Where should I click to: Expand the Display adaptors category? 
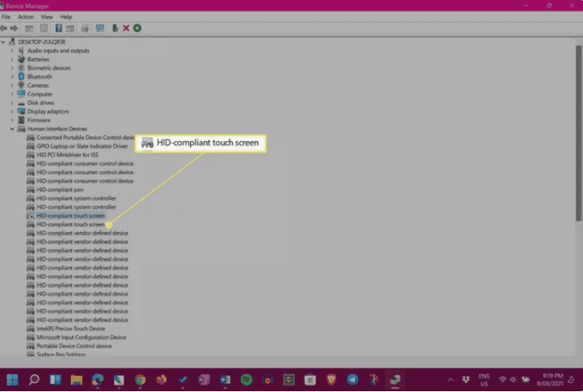pyautogui.click(x=12, y=112)
